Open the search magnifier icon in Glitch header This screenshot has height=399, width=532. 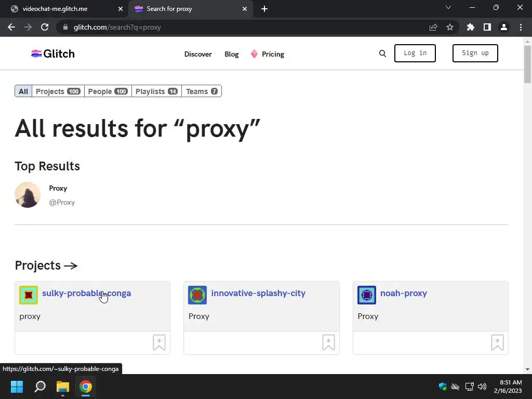382,54
